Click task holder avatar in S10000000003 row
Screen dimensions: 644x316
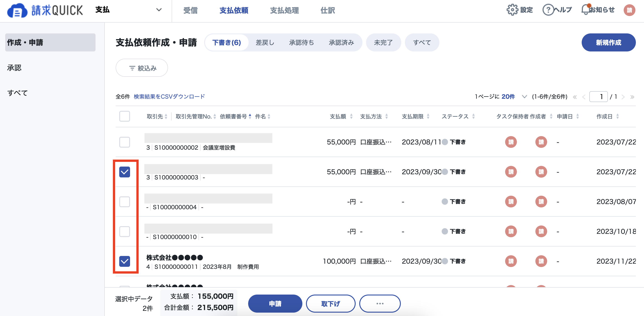tap(511, 172)
